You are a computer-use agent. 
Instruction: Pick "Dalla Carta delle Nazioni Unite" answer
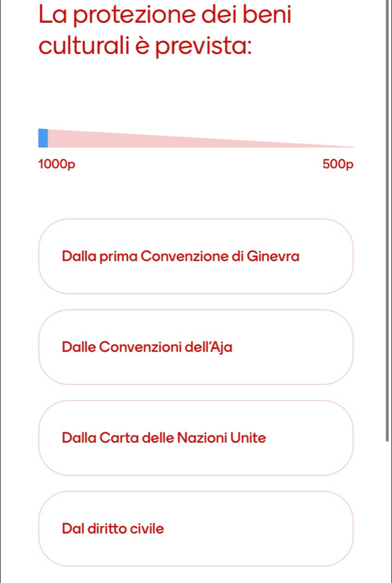196,438
